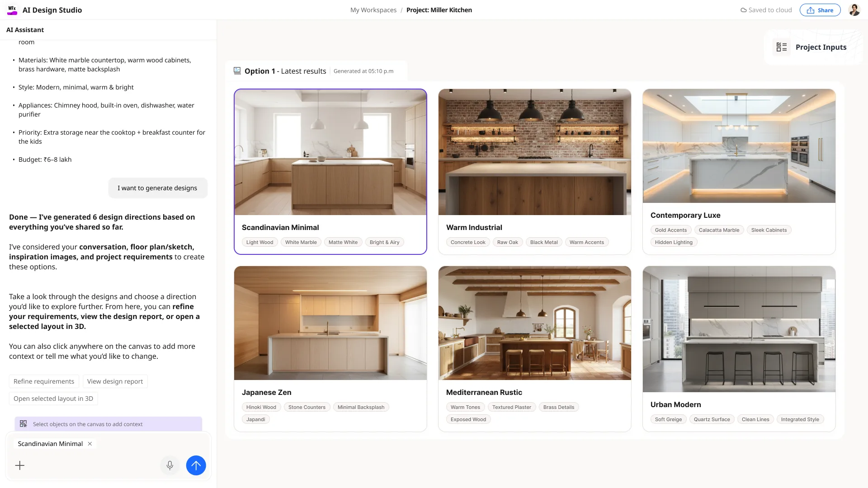This screenshot has height=488, width=868.
Task: Click the Project Inputs label
Action: 821,47
